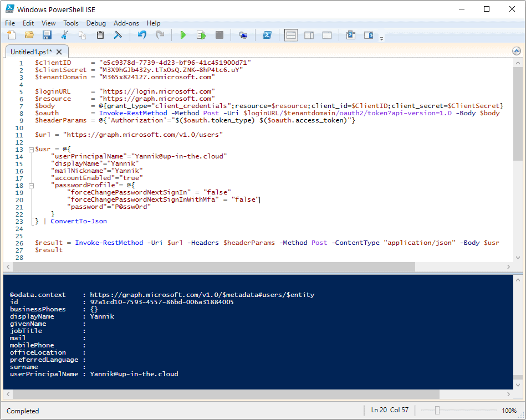Undo the last edit with the Undo arrow
The height and width of the screenshot is (420, 526).
tap(142, 35)
